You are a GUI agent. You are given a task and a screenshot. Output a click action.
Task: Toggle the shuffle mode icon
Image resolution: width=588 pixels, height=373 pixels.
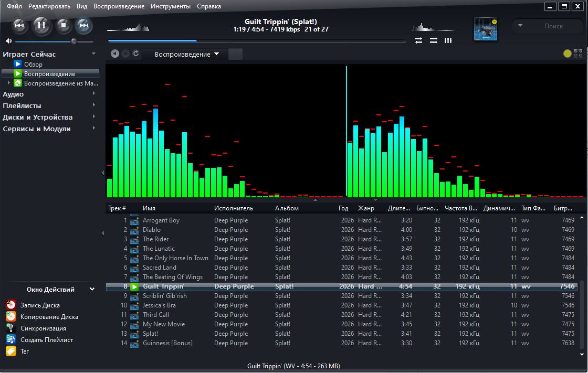click(434, 40)
